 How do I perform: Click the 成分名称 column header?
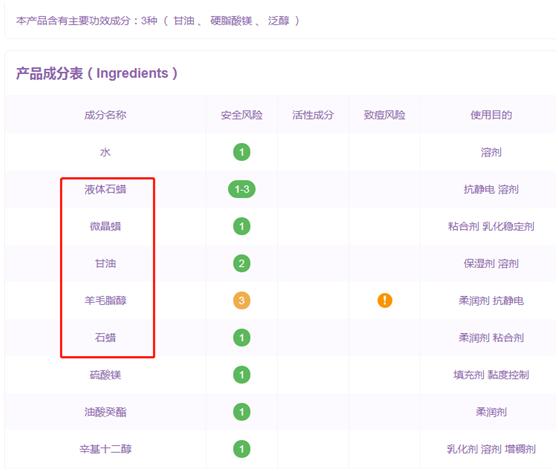tap(105, 115)
